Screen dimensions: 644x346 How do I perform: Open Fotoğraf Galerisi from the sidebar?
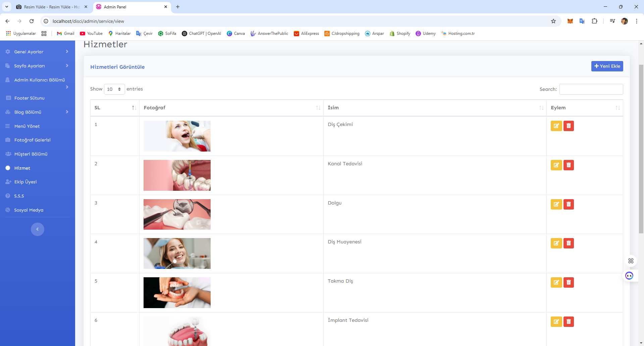tap(32, 140)
